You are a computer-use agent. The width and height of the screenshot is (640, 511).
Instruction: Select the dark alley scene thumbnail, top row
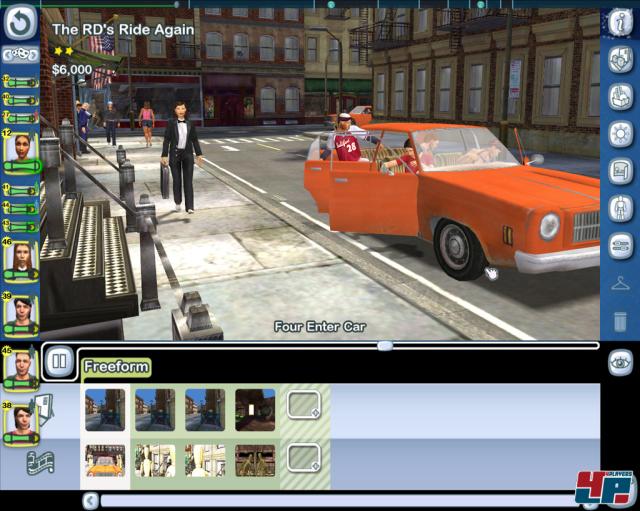click(x=255, y=410)
